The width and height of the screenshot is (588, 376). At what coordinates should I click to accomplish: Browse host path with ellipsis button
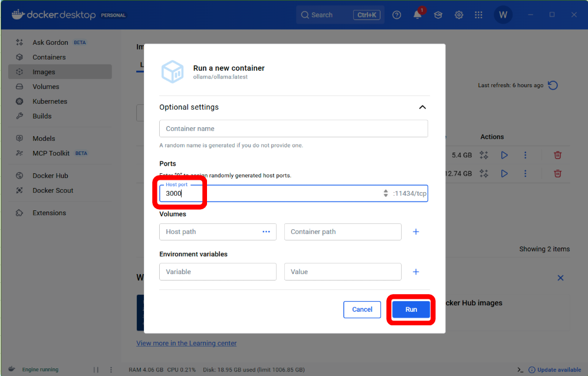coord(266,232)
